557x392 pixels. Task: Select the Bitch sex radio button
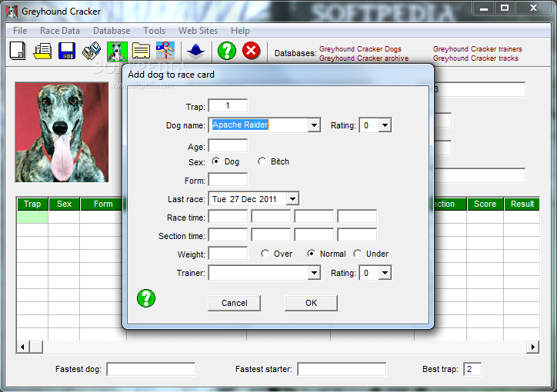click(x=262, y=161)
